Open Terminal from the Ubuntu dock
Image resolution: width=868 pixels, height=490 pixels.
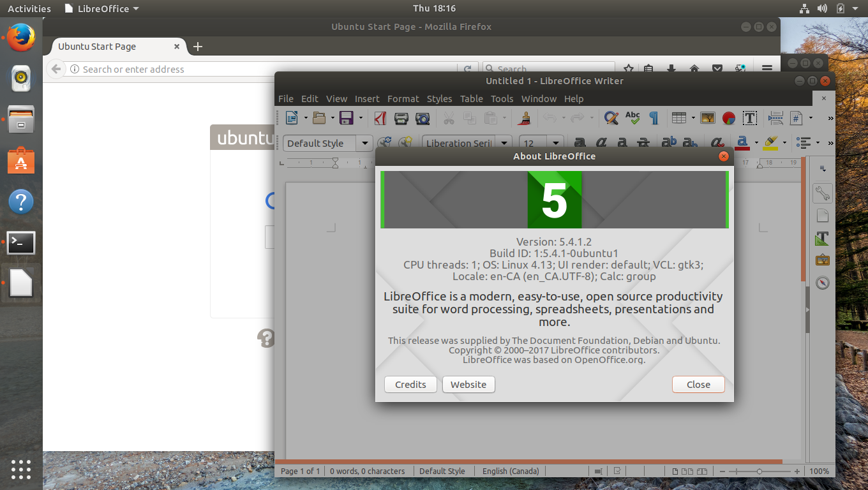[x=21, y=243]
